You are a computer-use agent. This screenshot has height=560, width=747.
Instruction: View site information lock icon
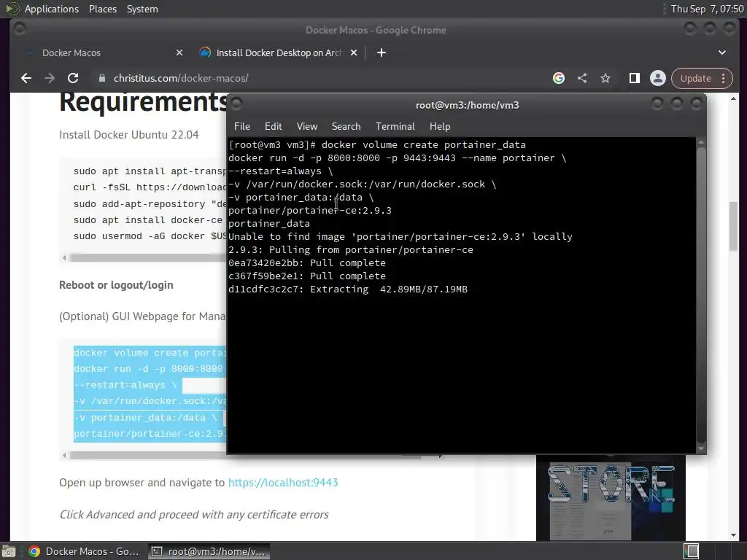click(x=101, y=78)
